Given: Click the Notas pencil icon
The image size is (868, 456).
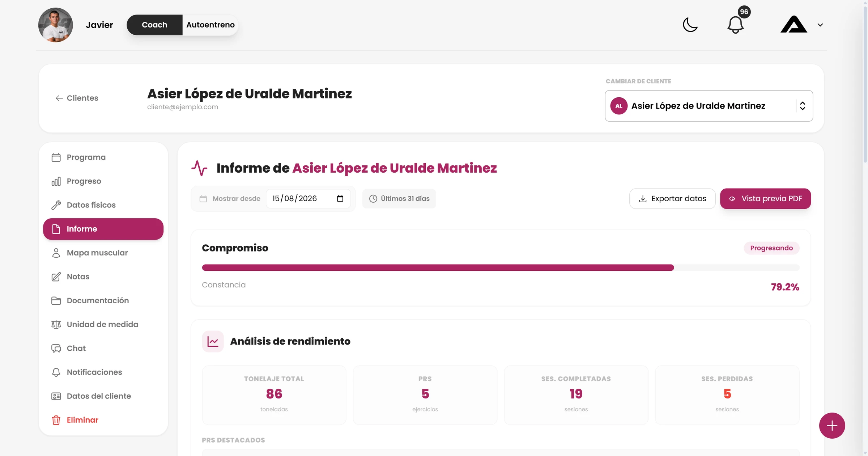Looking at the screenshot, I should (x=56, y=277).
